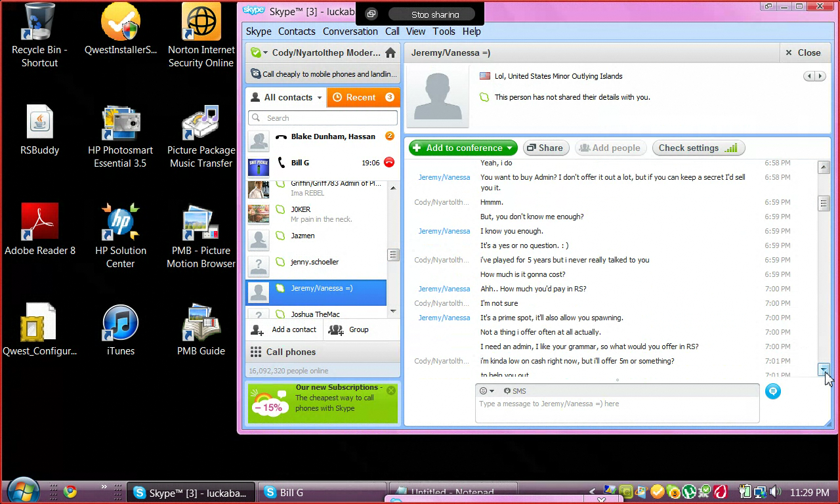Viewport: 840px width, 504px height.
Task: Click the chat scroll-up arrow
Action: pyautogui.click(x=824, y=167)
